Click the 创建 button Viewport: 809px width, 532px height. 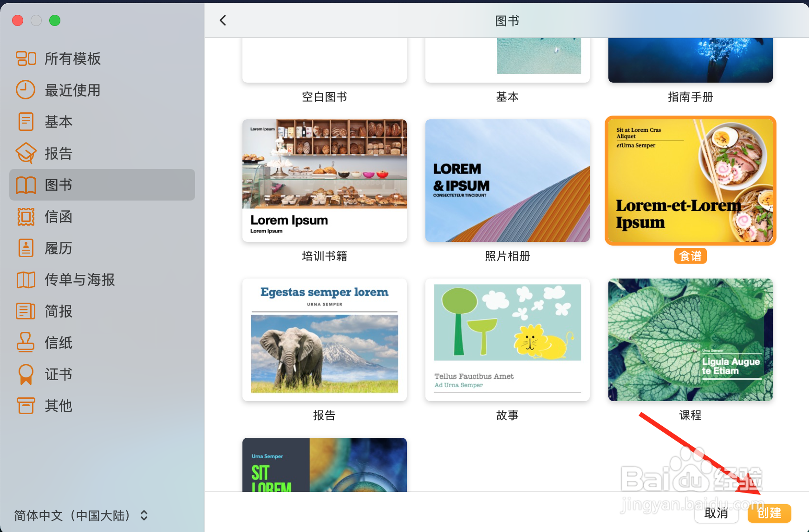pos(769,513)
